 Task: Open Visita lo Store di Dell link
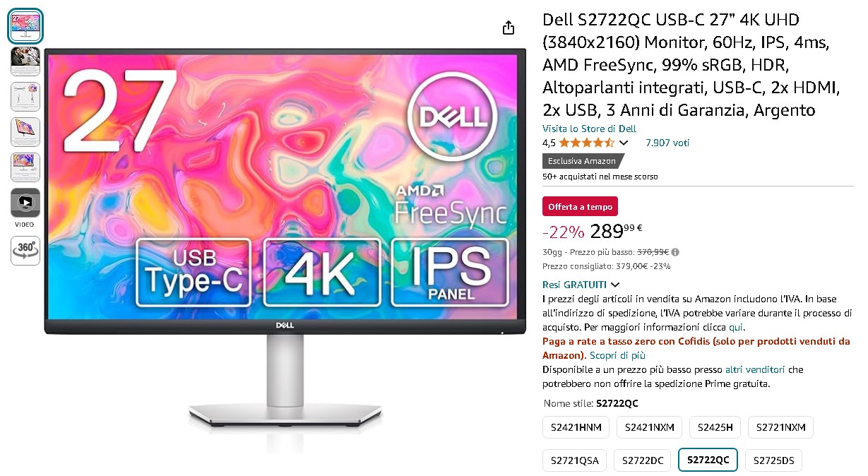point(589,129)
